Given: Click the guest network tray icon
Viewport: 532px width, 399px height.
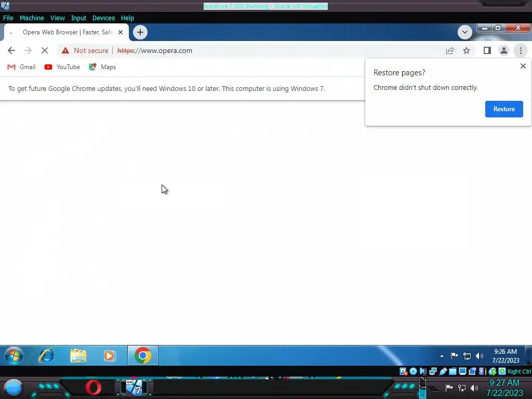Looking at the screenshot, I should pos(467,356).
